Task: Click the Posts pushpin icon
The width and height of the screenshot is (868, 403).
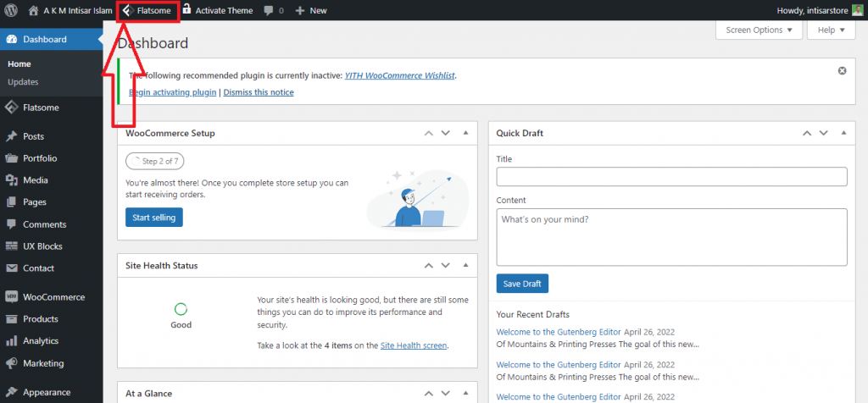Action: tap(12, 136)
